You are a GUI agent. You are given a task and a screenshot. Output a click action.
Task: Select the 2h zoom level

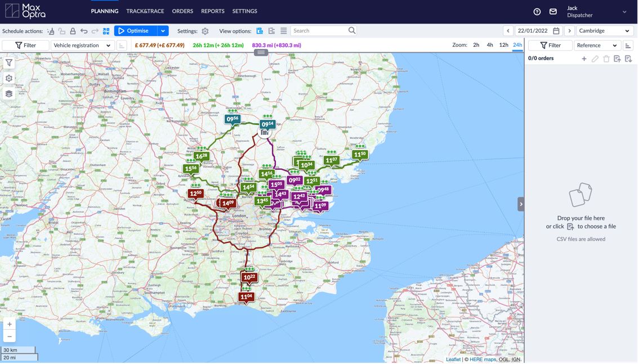[x=476, y=45]
